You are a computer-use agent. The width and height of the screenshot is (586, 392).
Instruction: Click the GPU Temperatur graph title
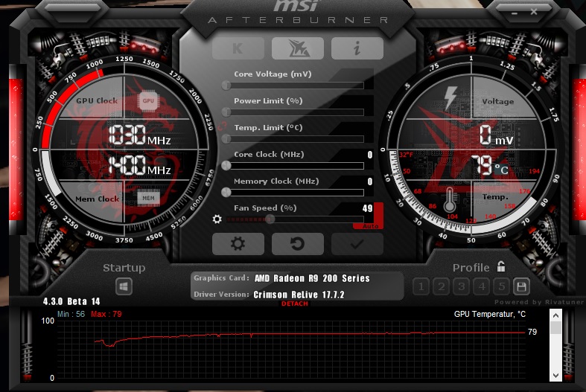click(490, 315)
